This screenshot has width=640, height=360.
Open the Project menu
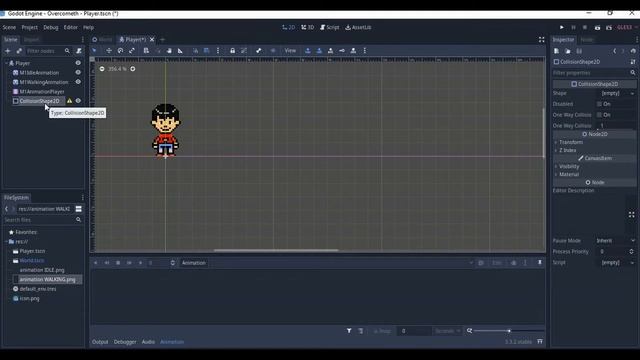[29, 27]
